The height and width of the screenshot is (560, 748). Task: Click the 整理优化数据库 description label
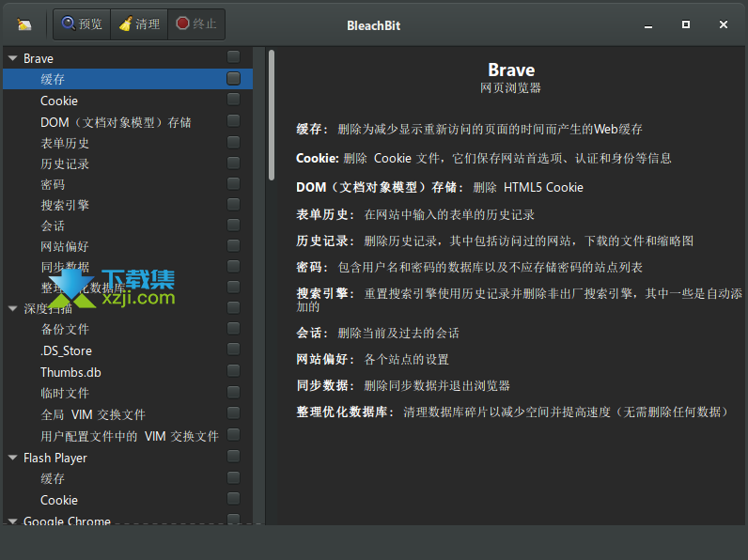point(346,412)
